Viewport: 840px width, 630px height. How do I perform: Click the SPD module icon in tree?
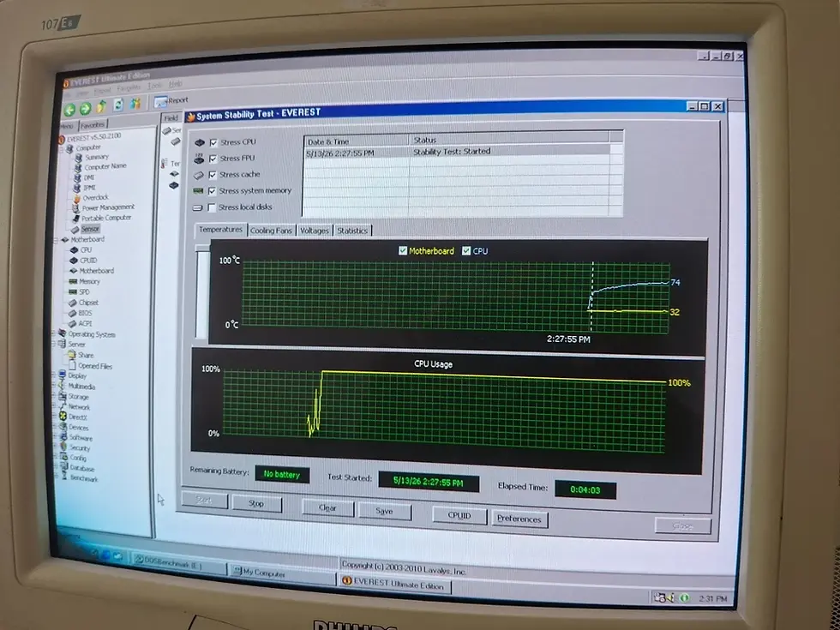tap(73, 292)
